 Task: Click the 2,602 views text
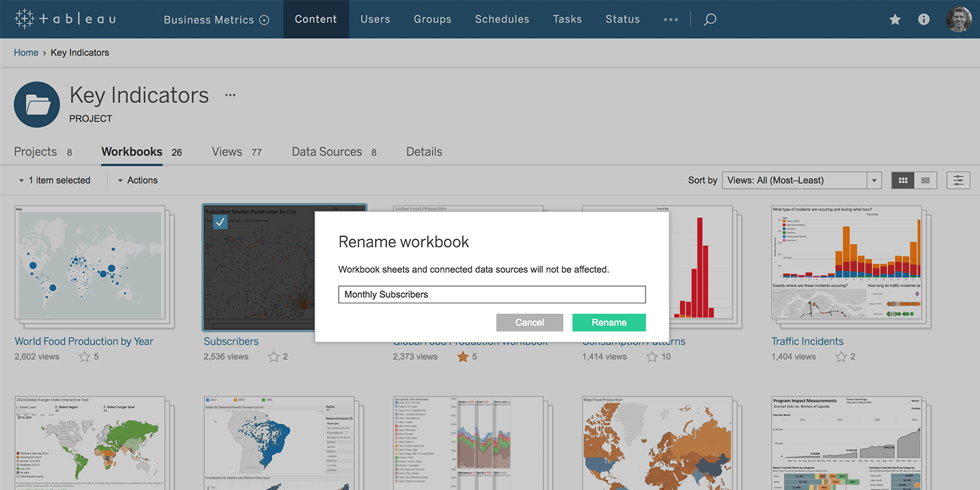[x=37, y=356]
